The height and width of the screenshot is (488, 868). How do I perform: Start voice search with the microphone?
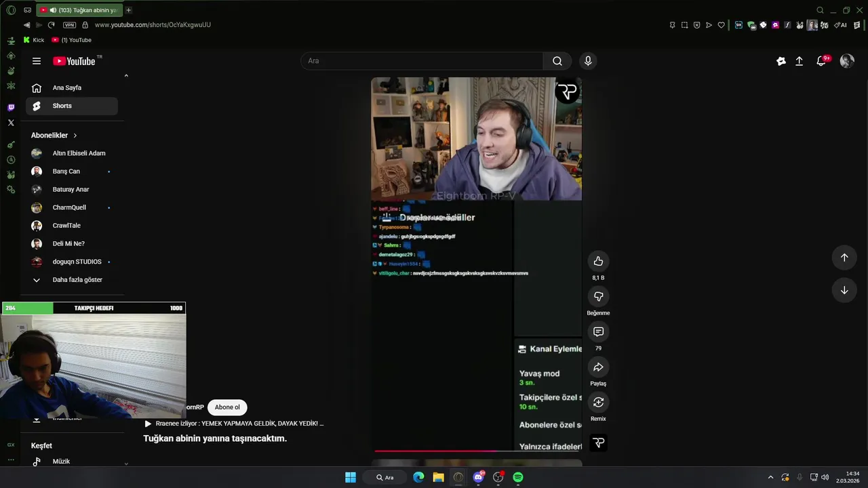[x=588, y=61]
